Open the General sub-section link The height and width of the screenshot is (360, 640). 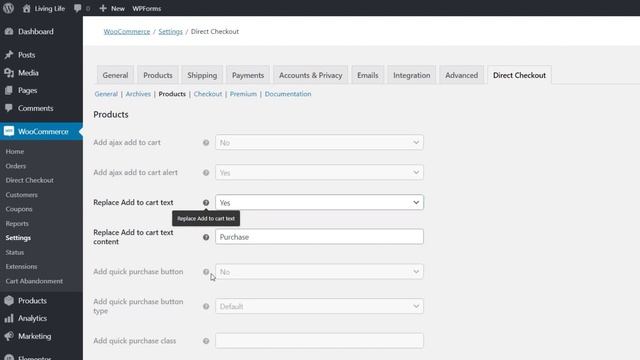106,94
